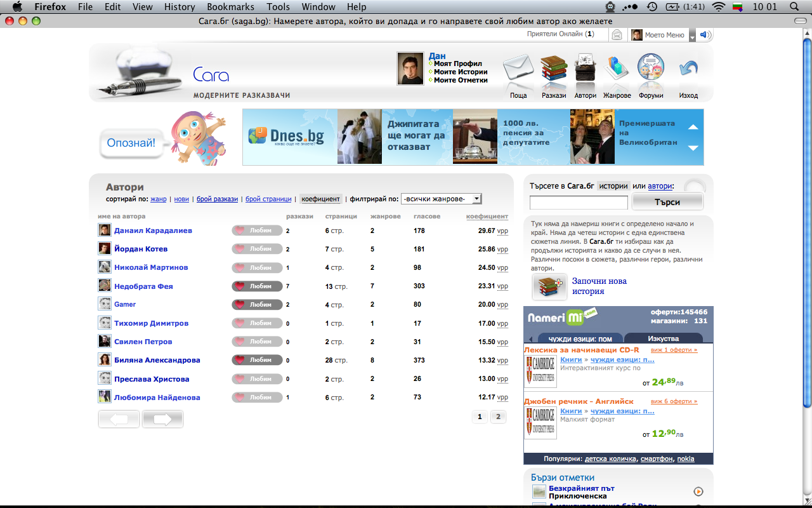The image size is (812, 508).
Task: Expand the Моето Меню dropdown arrow
Action: pos(692,36)
